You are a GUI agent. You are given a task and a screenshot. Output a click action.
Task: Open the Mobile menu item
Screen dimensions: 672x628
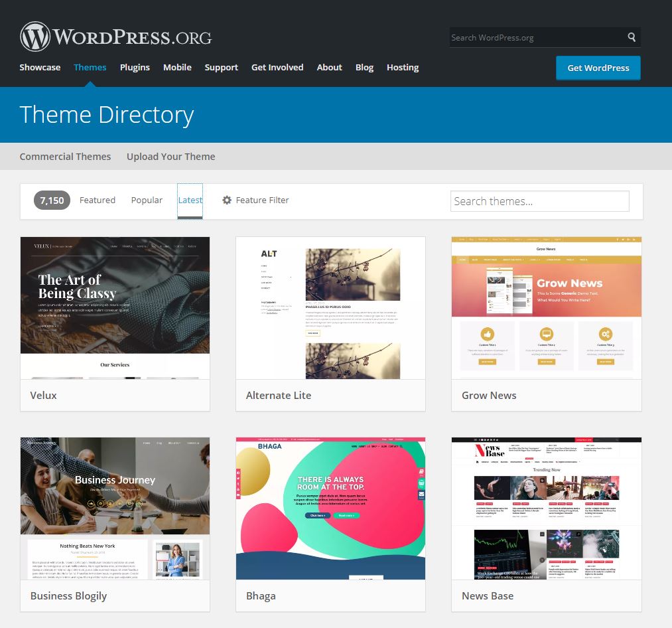click(x=177, y=67)
